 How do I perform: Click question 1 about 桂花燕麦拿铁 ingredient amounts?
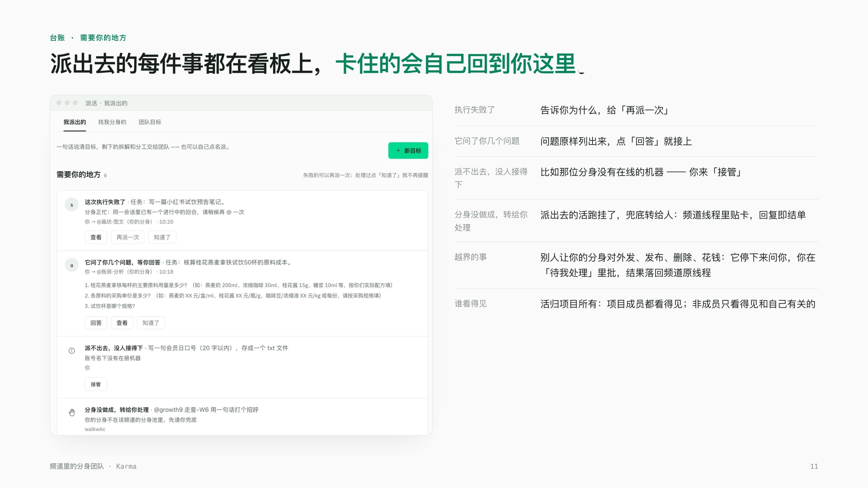(239, 285)
